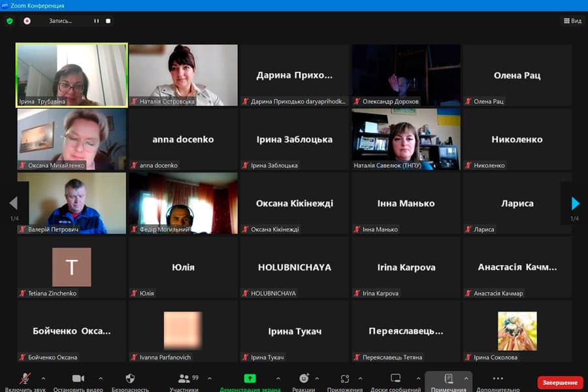
Task: Select Наталія Островська video tile
Action: (x=183, y=75)
